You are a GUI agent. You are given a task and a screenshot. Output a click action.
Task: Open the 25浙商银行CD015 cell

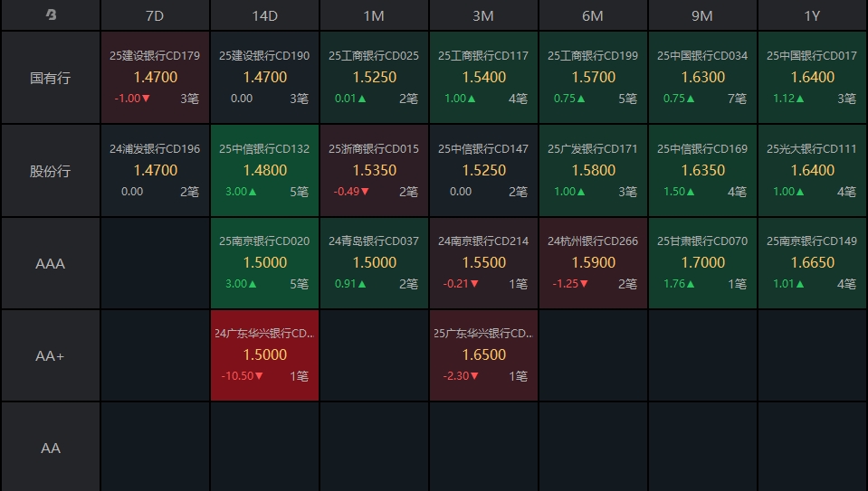tap(374, 170)
